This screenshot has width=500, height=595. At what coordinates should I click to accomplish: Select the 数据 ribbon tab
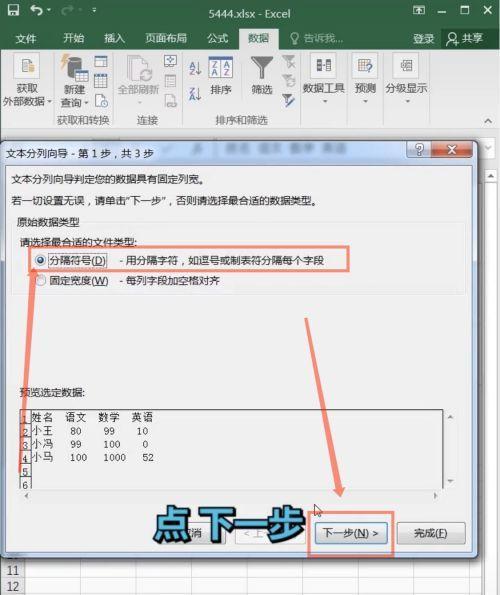[x=258, y=38]
